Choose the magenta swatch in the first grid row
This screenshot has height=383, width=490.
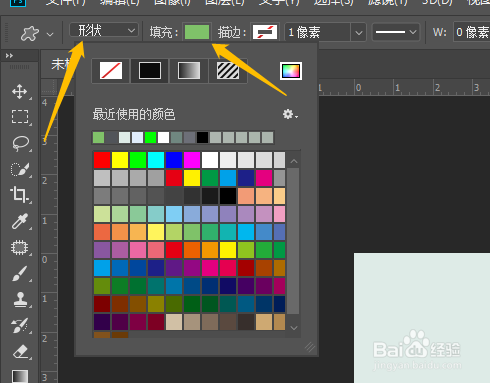pyautogui.click(x=192, y=160)
